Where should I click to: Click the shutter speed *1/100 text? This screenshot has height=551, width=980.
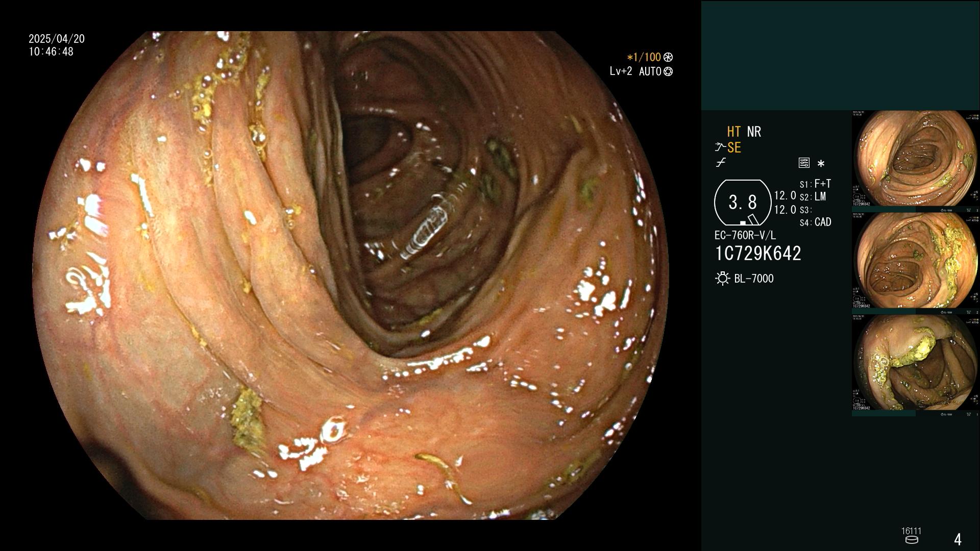point(644,58)
